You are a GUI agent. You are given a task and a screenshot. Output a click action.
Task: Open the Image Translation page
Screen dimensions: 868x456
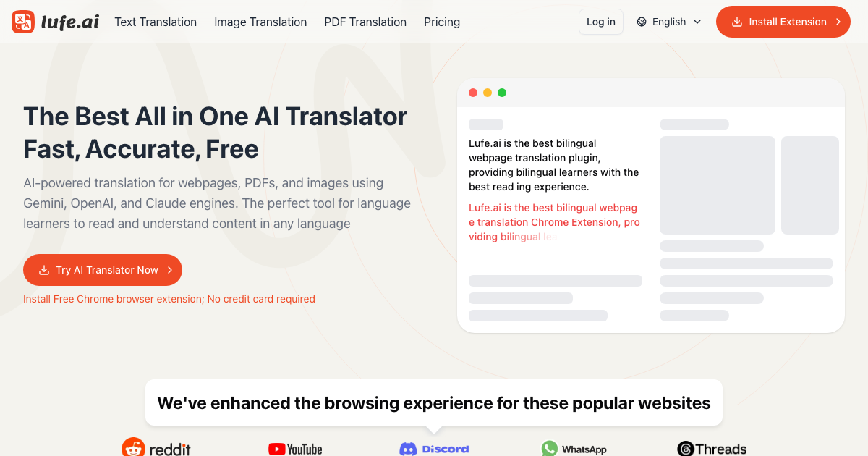click(260, 22)
